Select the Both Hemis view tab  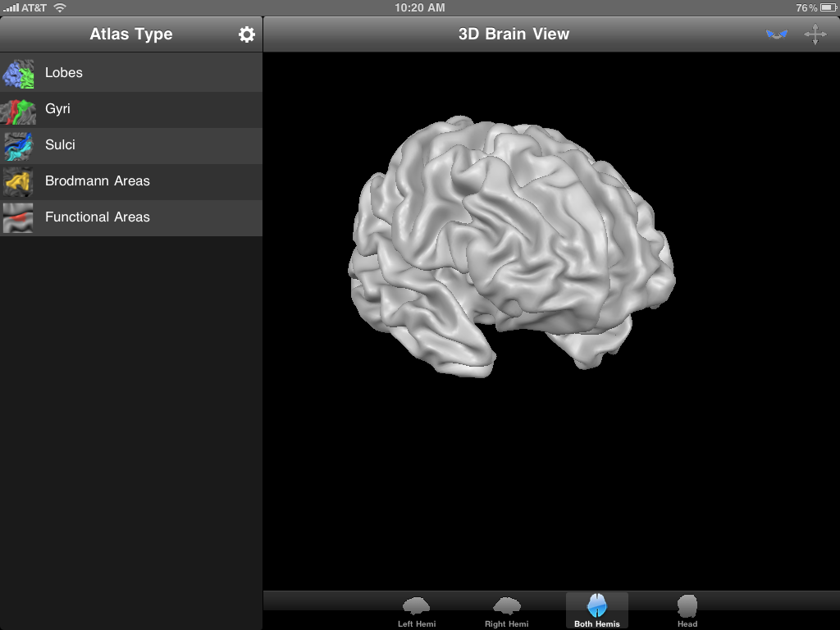pos(597,611)
